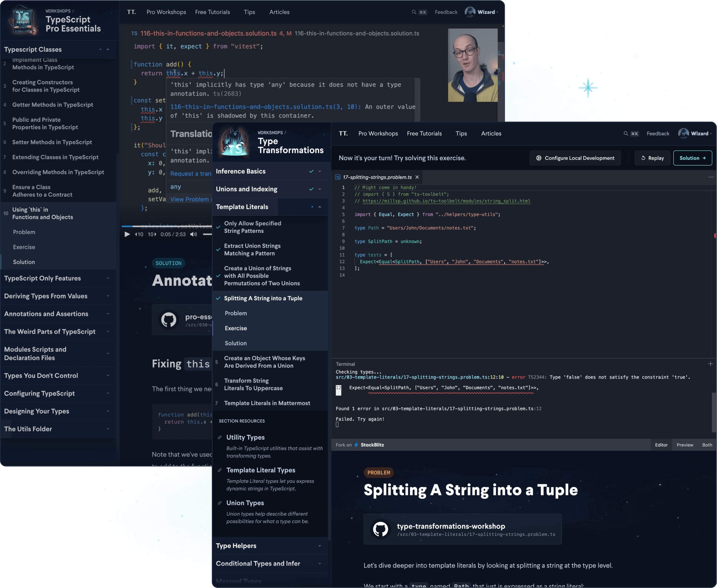Click the GitHub icon beside pro-essentials repo
Screen dimensions: 717x588
pyautogui.click(x=169, y=320)
